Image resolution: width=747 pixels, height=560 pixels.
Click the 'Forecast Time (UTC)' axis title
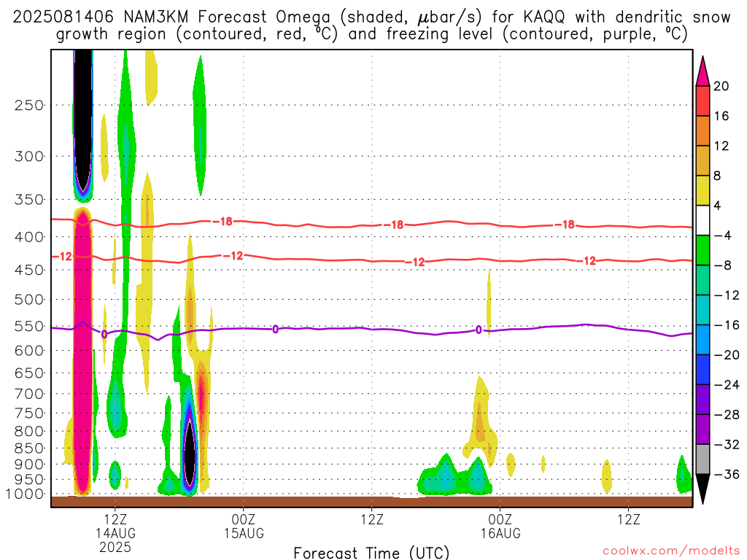click(x=371, y=553)
